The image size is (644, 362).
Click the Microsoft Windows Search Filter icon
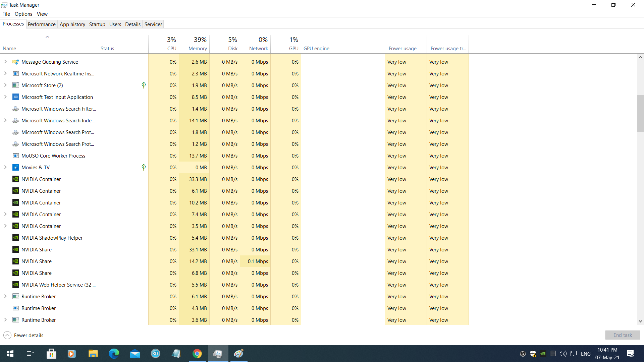pyautogui.click(x=16, y=109)
